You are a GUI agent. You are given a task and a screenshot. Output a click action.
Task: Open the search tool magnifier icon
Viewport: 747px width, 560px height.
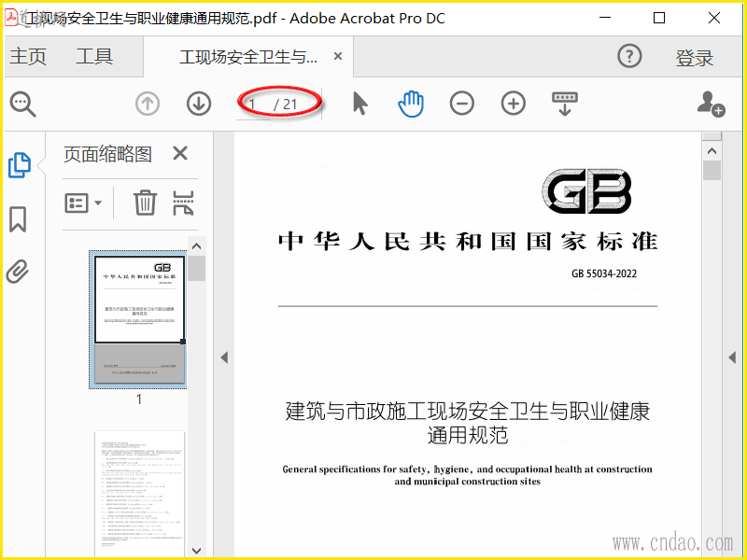coord(22,104)
